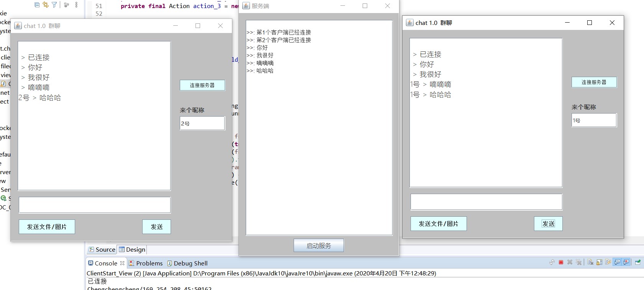Viewport: 644px width, 290px height.
Task: Pin the console with the green pin icon
Action: tap(637, 262)
